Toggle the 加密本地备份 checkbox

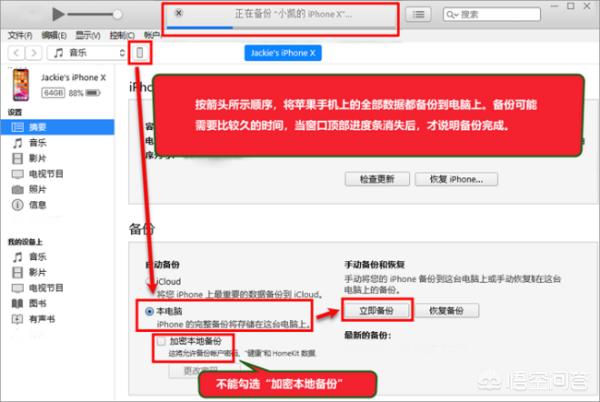pyautogui.click(x=161, y=341)
